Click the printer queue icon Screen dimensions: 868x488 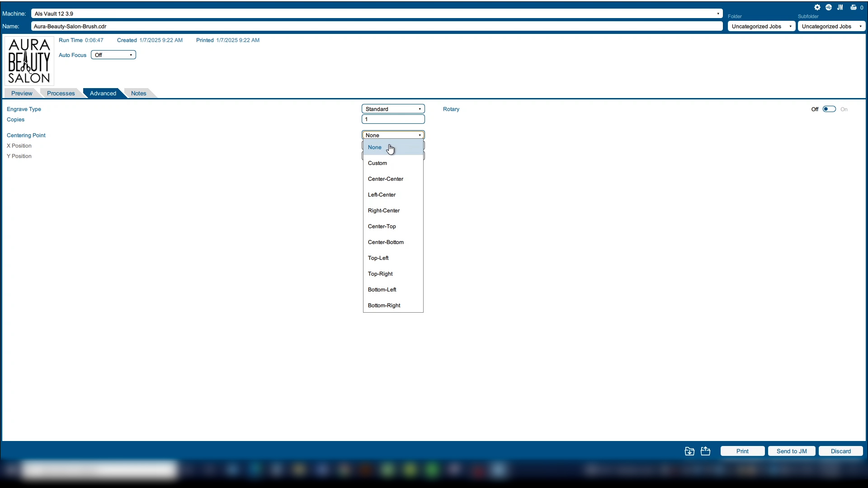(854, 7)
